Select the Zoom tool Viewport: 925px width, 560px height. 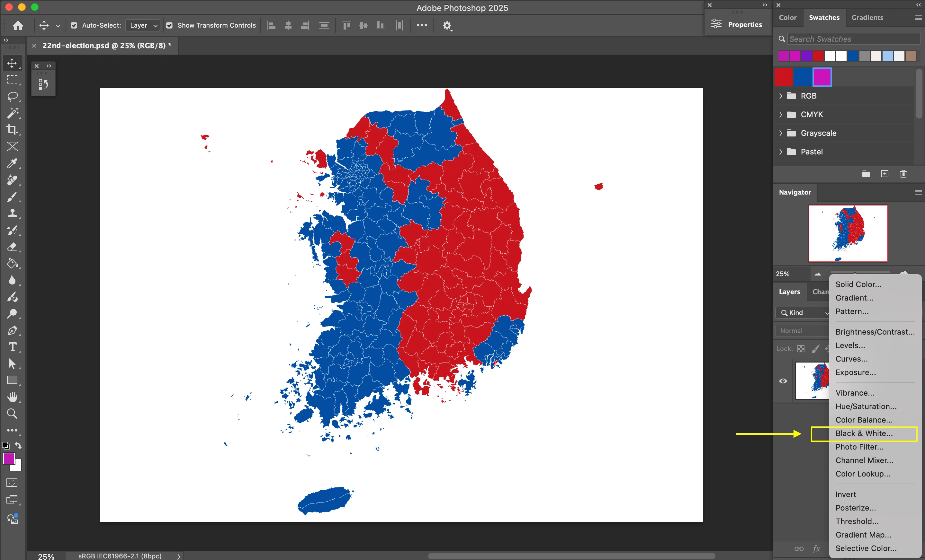tap(13, 413)
